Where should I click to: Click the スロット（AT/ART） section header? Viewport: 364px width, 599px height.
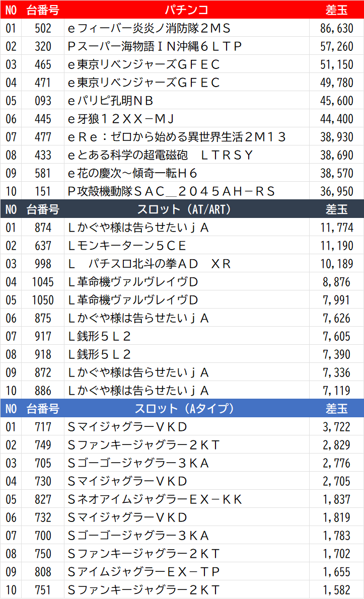tap(184, 209)
